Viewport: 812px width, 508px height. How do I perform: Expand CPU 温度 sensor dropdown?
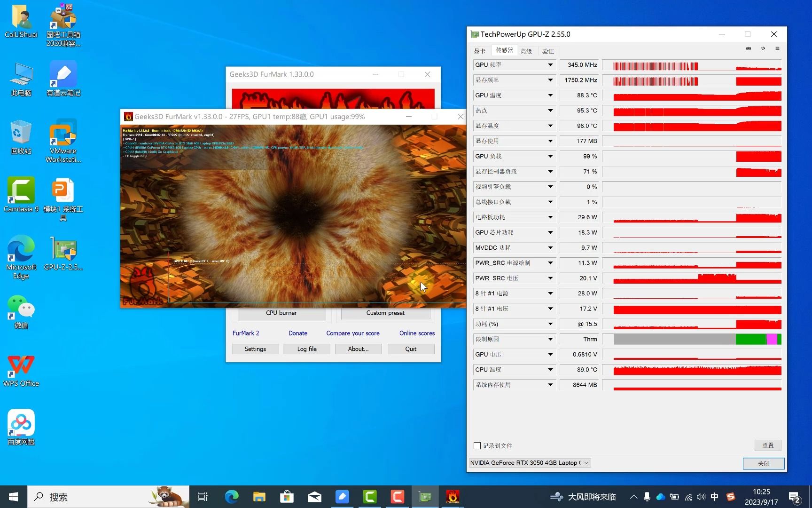[x=550, y=370]
